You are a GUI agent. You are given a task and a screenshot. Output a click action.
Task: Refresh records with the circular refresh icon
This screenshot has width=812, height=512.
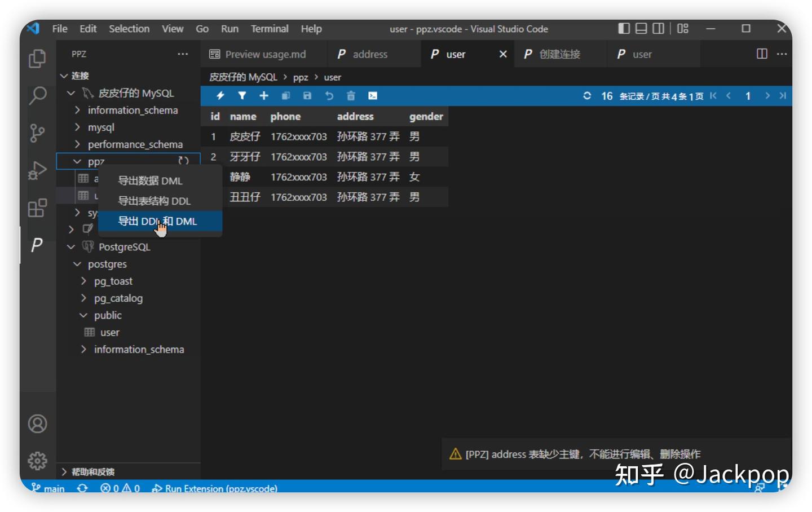click(587, 96)
